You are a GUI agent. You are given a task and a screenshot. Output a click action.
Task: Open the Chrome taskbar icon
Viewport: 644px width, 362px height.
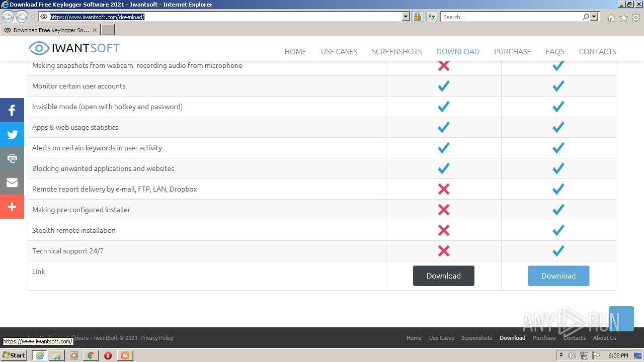[x=91, y=355]
